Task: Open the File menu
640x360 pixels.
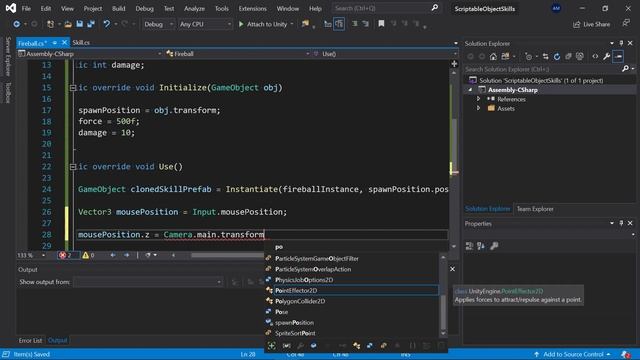Action: tap(26, 8)
